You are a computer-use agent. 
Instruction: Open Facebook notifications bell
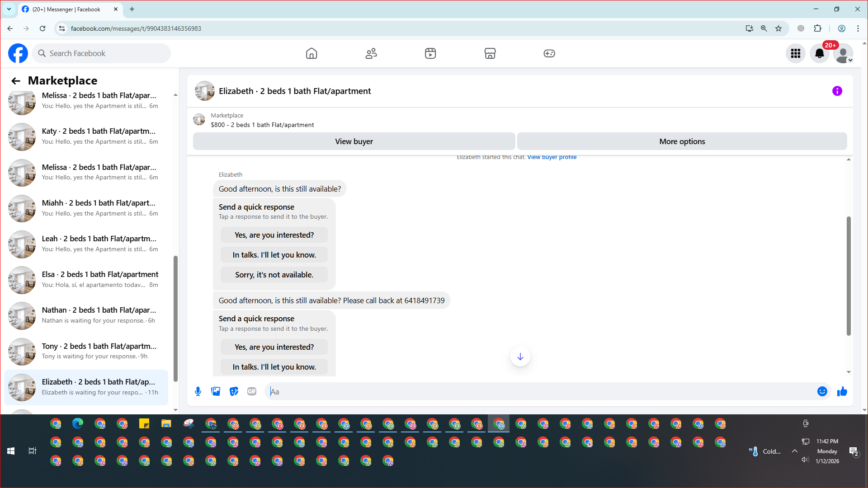pyautogui.click(x=819, y=53)
